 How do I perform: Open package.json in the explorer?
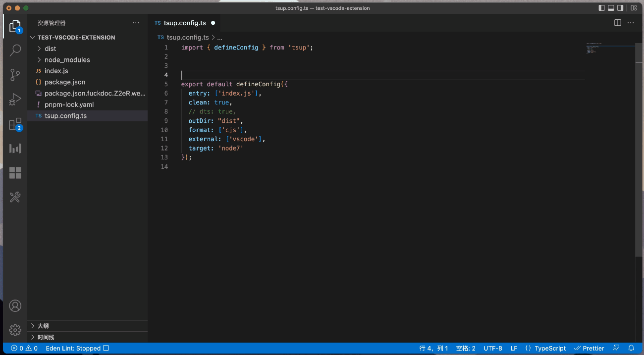(87, 82)
